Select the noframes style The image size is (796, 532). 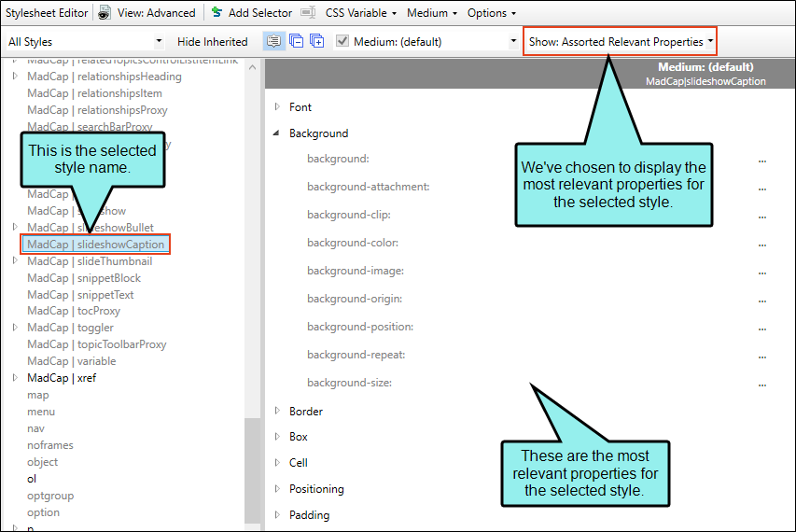coord(50,445)
